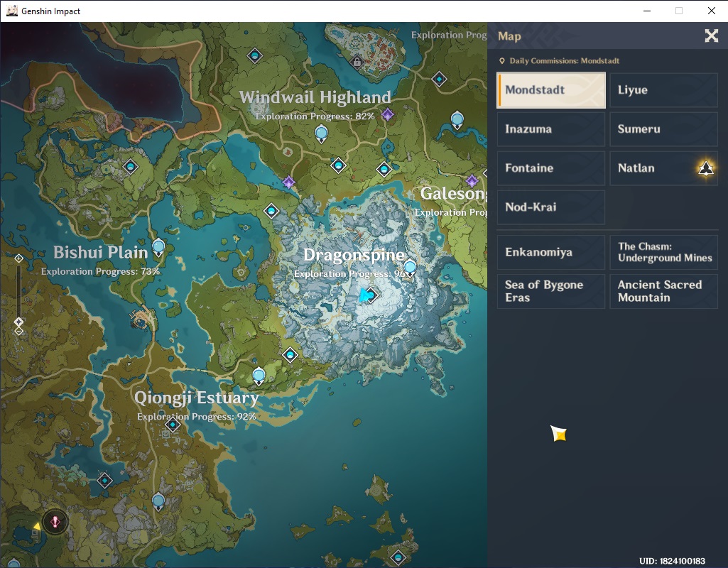Click the Dragonspine area label
728x568 pixels.
coord(354,255)
